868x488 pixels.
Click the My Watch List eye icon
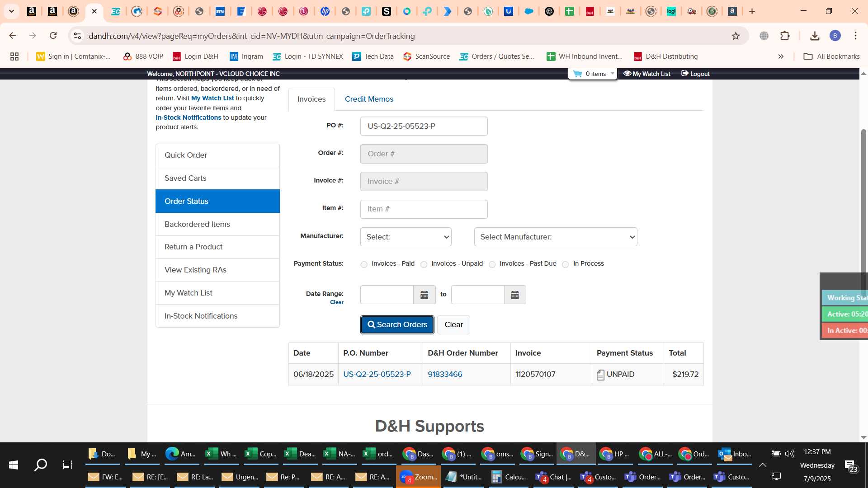(x=627, y=74)
